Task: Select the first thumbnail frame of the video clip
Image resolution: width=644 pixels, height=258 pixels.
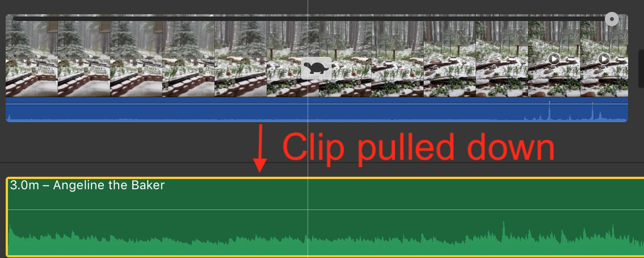Action: click(32, 56)
